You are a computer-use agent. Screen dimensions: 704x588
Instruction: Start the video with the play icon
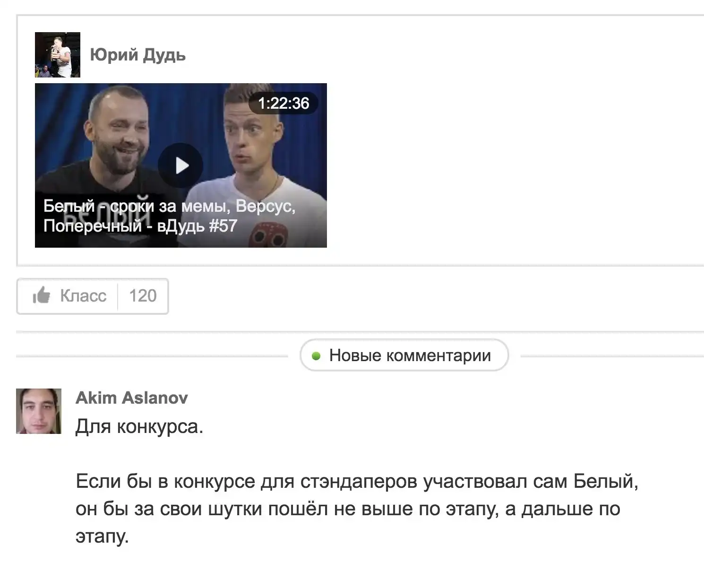(180, 165)
